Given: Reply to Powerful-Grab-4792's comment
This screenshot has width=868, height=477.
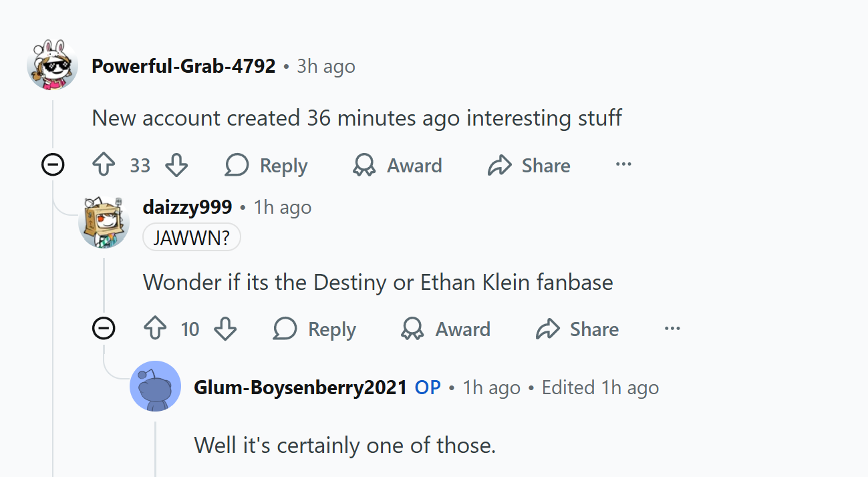Looking at the screenshot, I should pos(266,166).
